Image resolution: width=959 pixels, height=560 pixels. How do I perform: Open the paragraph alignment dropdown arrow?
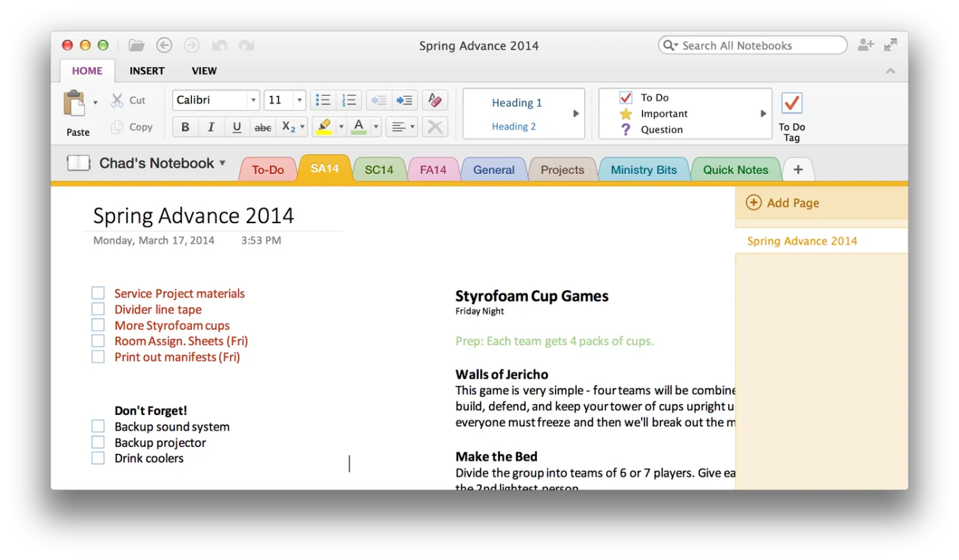point(412,127)
